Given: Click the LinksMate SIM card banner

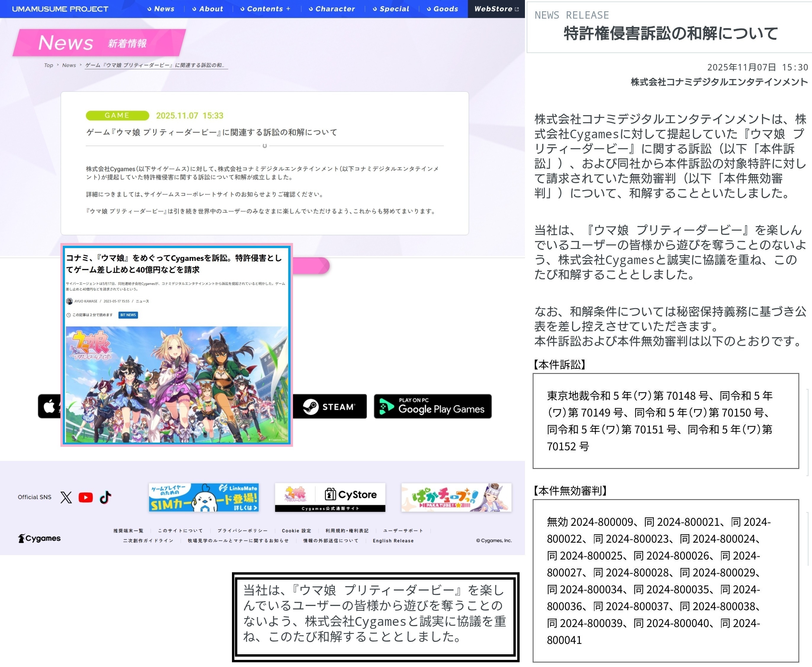Looking at the screenshot, I should click(204, 498).
